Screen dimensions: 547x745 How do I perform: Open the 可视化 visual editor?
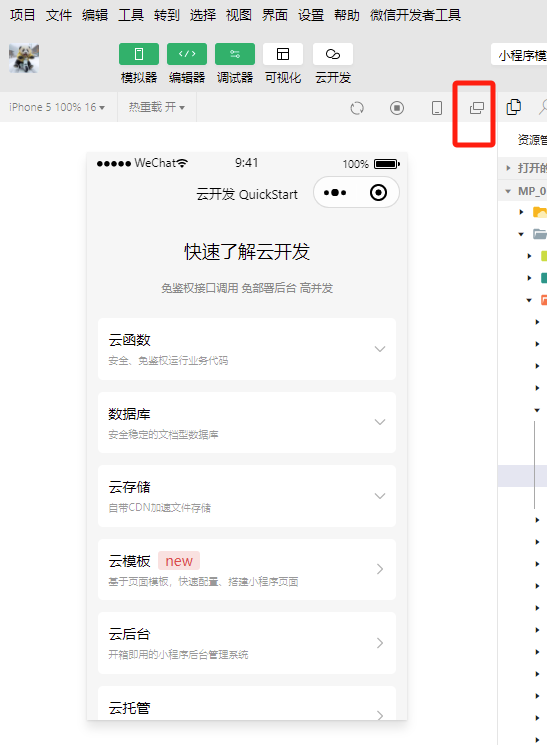tap(283, 54)
